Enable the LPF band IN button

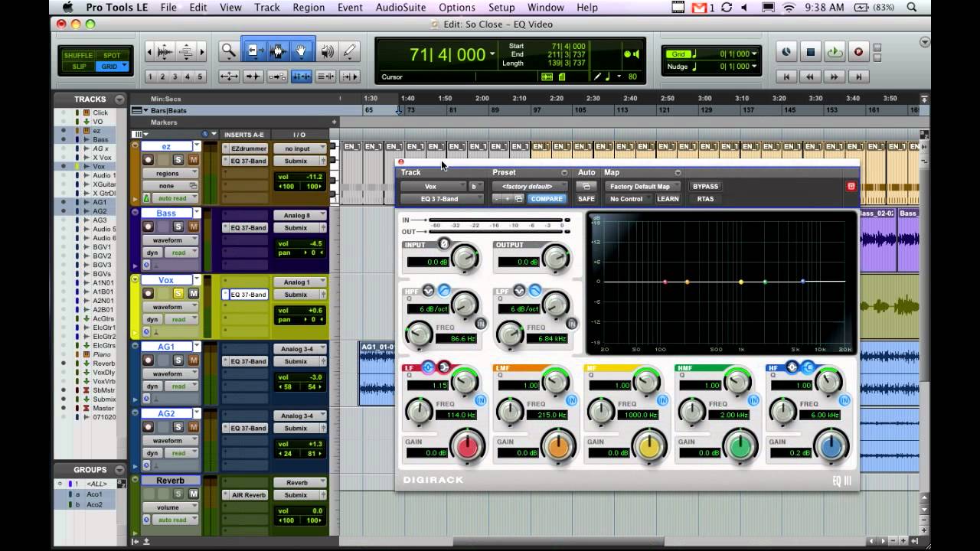(x=572, y=324)
